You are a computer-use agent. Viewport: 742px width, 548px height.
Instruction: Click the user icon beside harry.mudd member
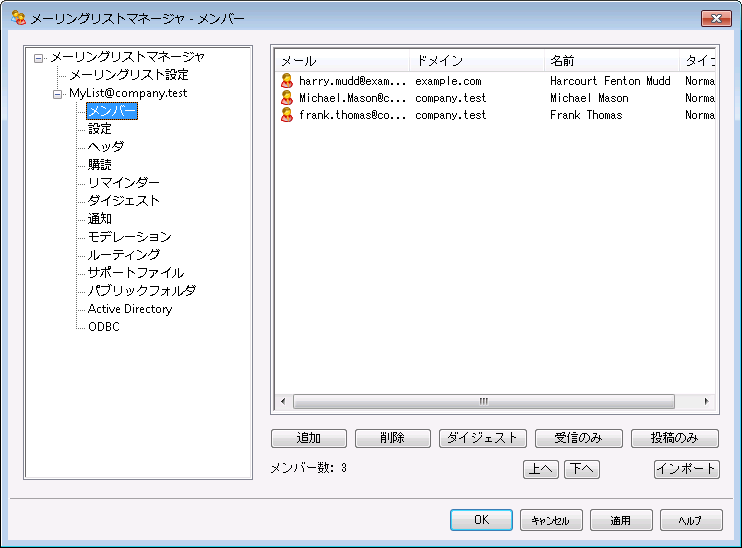tap(287, 81)
